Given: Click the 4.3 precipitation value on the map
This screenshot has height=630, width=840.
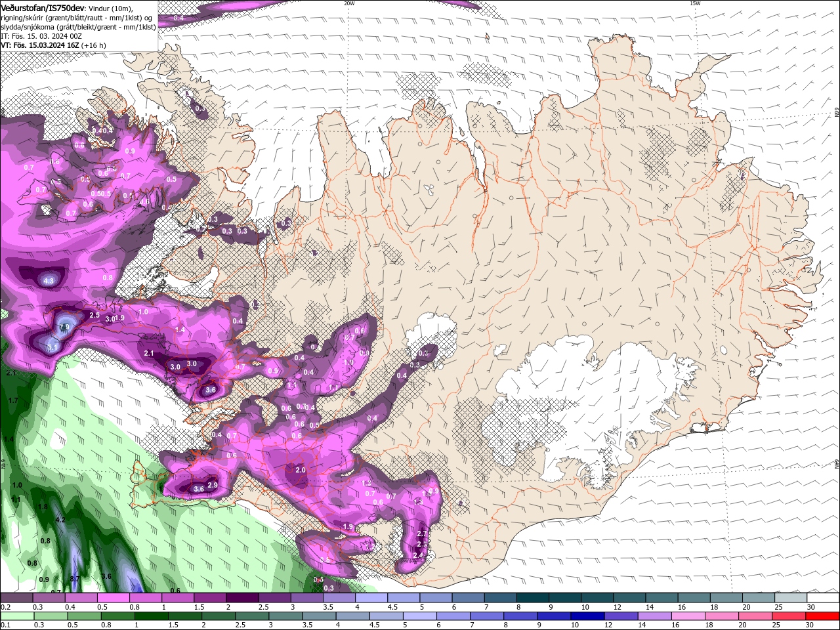Looking at the screenshot, I should coord(49,281).
